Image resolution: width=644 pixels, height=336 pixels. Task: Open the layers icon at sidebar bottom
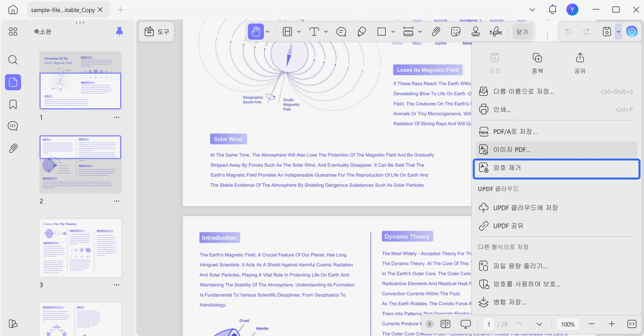pos(13,324)
